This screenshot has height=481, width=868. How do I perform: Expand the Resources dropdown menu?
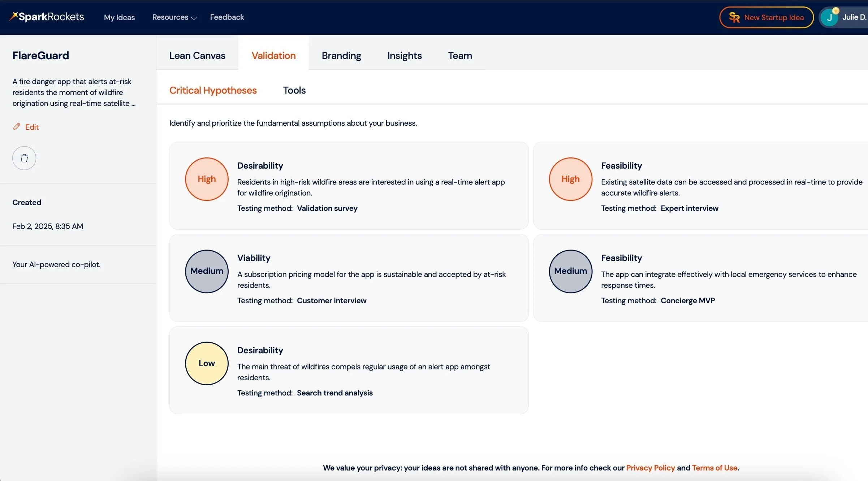[x=174, y=17]
